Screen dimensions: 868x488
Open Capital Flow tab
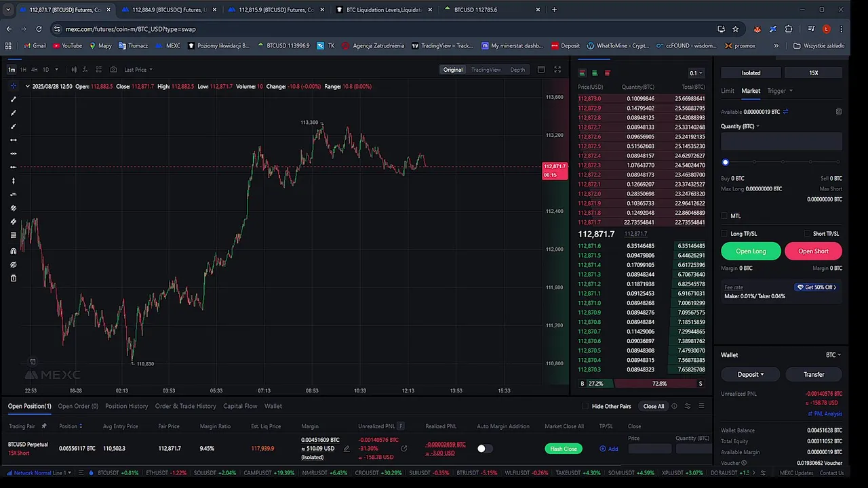pos(240,406)
